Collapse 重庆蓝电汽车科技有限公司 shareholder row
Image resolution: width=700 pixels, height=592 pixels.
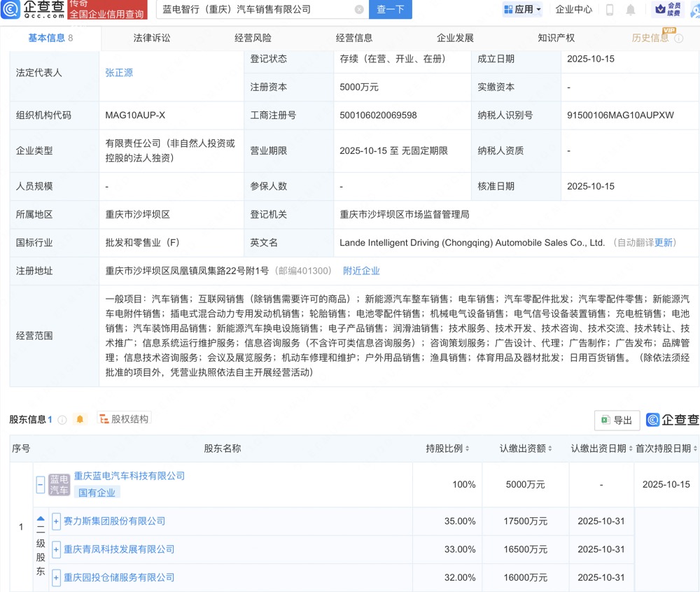(41, 484)
